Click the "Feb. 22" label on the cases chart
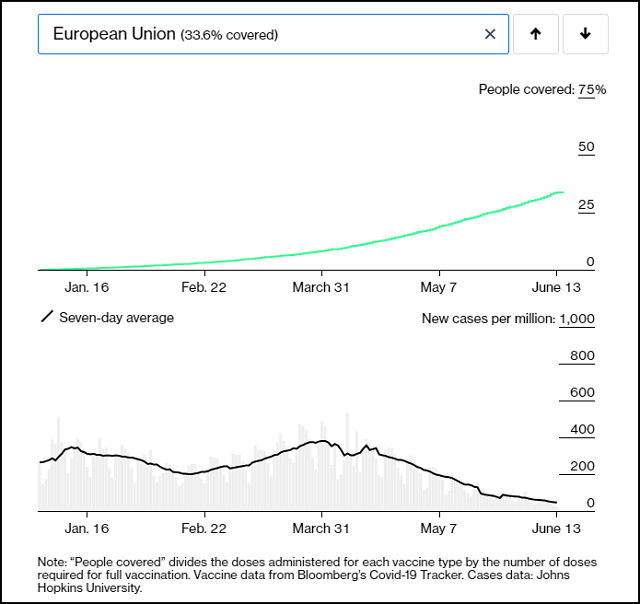 (204, 528)
